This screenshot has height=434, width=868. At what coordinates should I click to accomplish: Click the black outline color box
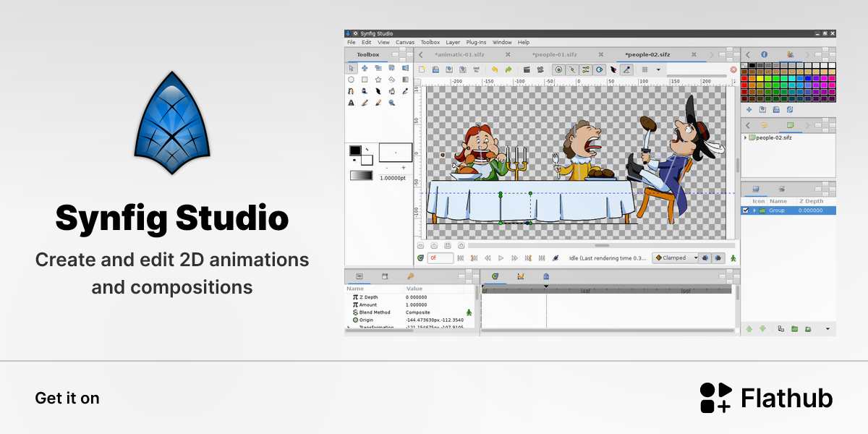(x=355, y=150)
